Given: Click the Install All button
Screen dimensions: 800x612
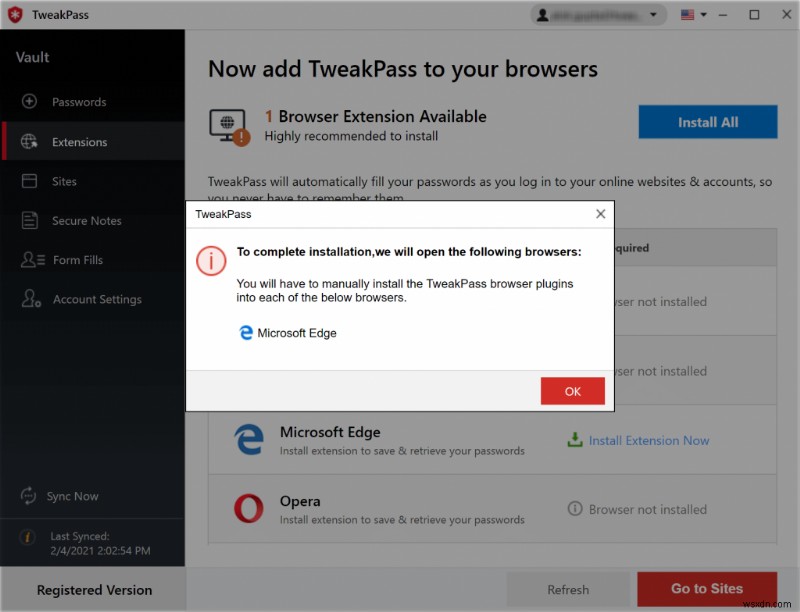Looking at the screenshot, I should click(x=707, y=122).
